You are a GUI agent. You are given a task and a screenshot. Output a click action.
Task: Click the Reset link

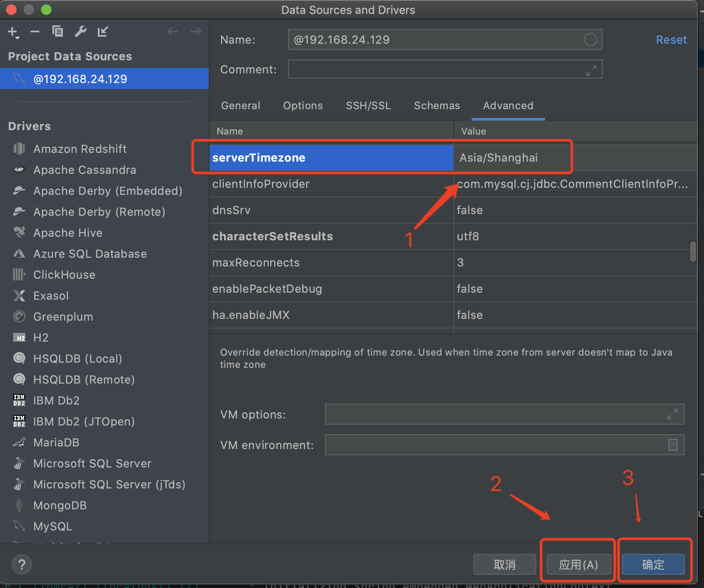(671, 40)
